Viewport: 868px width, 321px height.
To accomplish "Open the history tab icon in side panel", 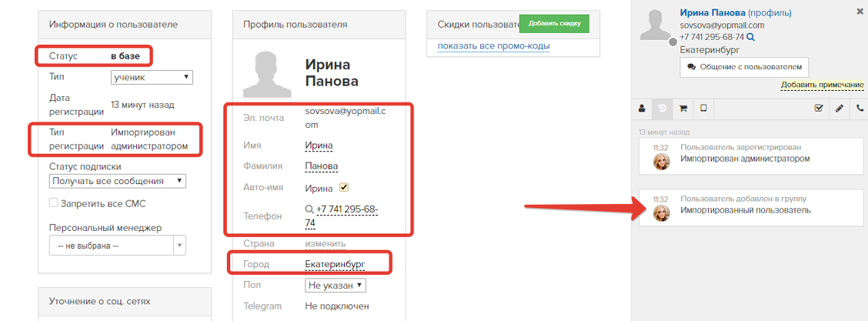I will 662,109.
